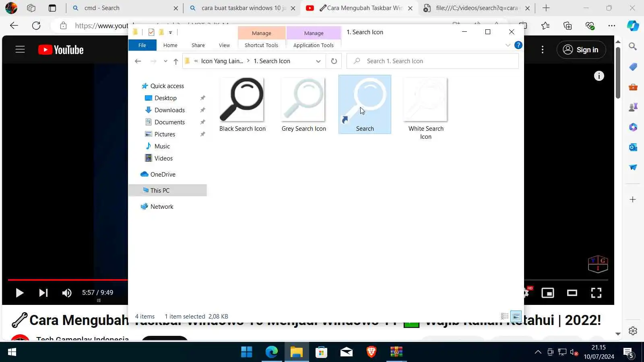Screen dimensions: 644x362
Task: Click the selected Search shortcut file
Action: pos(365,105)
